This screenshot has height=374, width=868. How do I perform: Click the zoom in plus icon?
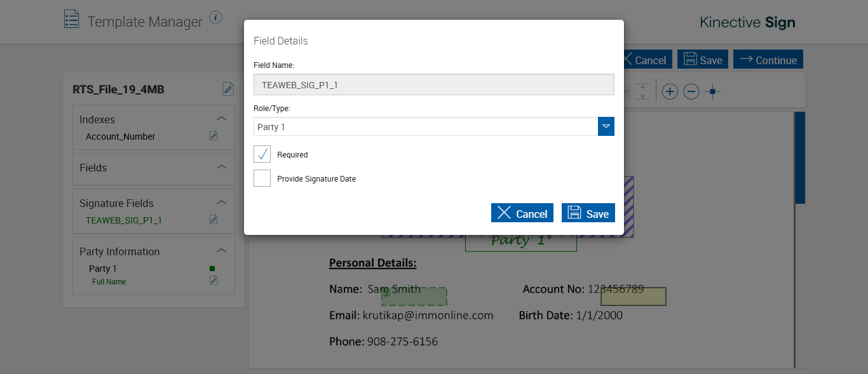670,91
